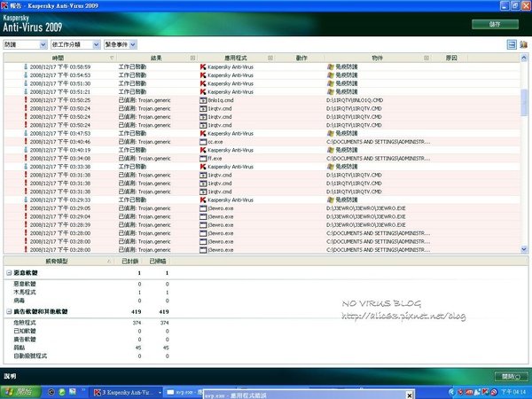Viewport: 532px width, 399px height.
Task: Open the filter icon on 應用程式 column
Action: (270, 58)
